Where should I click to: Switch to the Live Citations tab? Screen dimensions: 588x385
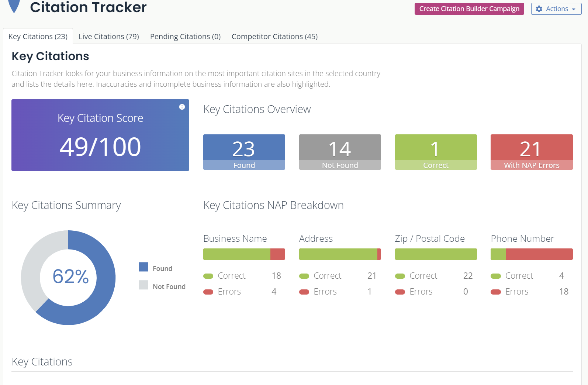(108, 37)
